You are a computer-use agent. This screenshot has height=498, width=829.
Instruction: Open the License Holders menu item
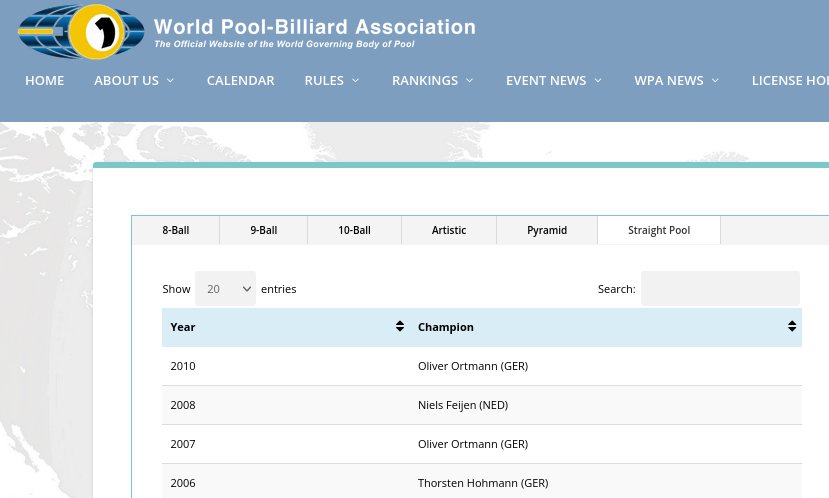pyautogui.click(x=790, y=81)
